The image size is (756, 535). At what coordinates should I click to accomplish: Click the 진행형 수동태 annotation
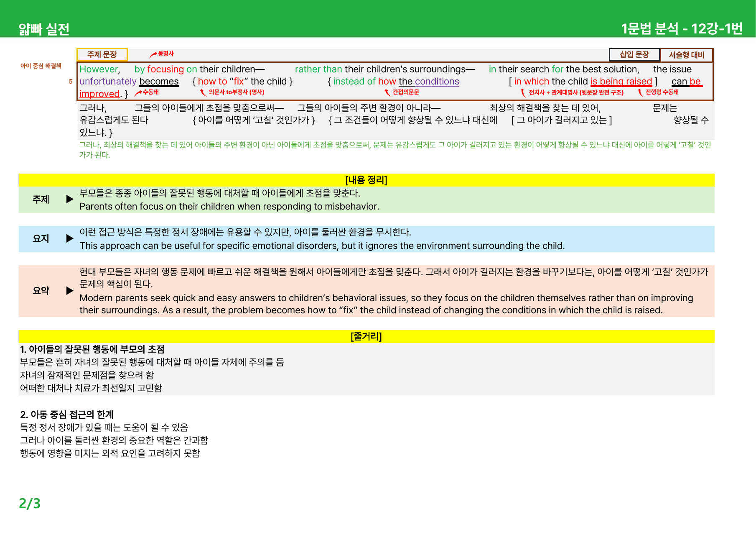[662, 92]
